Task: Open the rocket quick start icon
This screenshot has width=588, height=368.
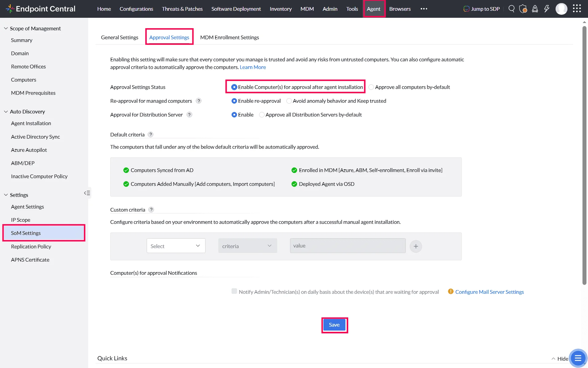Action: point(535,9)
